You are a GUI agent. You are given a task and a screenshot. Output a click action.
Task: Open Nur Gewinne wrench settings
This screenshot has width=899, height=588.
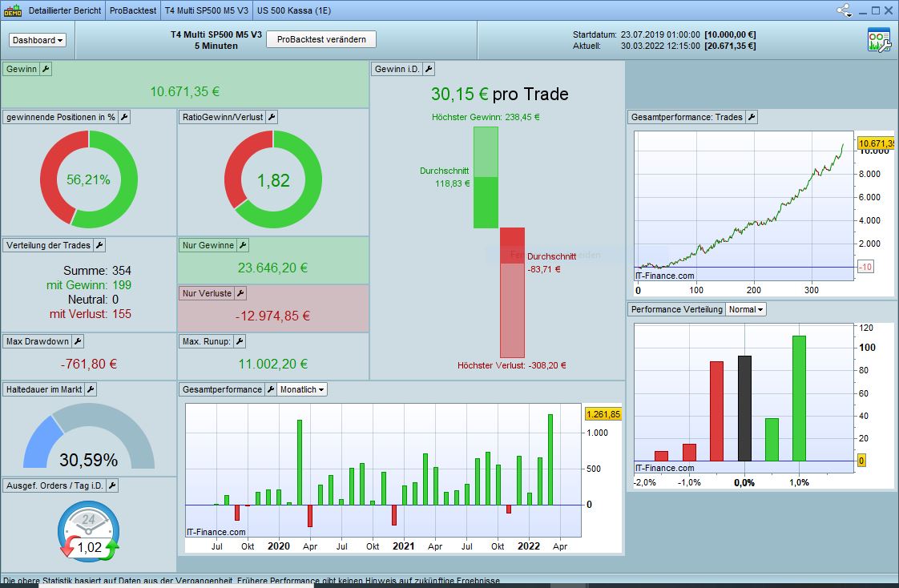tap(243, 245)
